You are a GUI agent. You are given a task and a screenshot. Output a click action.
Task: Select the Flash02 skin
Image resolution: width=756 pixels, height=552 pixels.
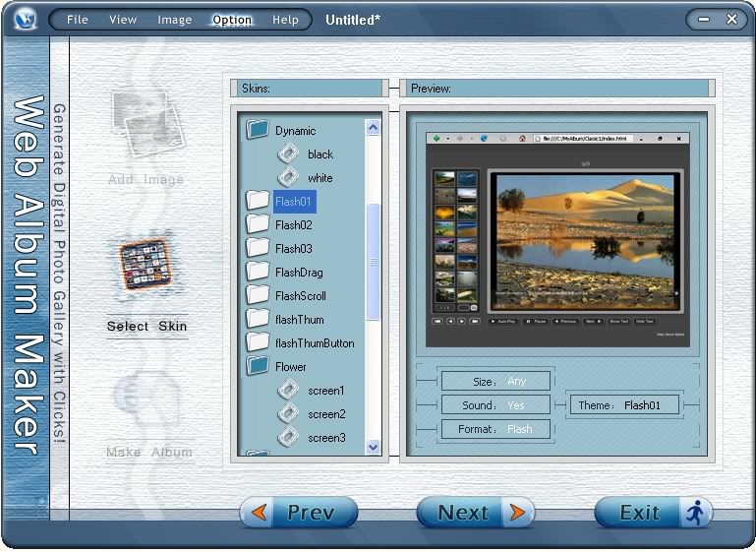(294, 225)
